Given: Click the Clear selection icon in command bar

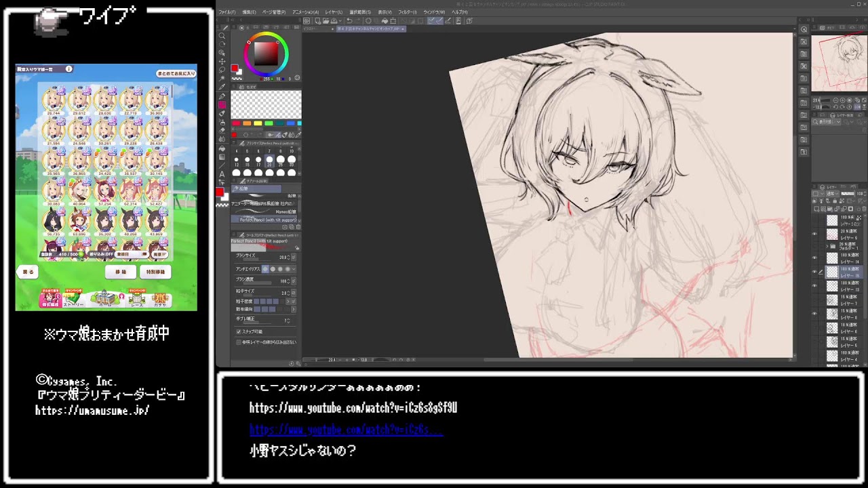Looking at the screenshot, I should [x=368, y=21].
